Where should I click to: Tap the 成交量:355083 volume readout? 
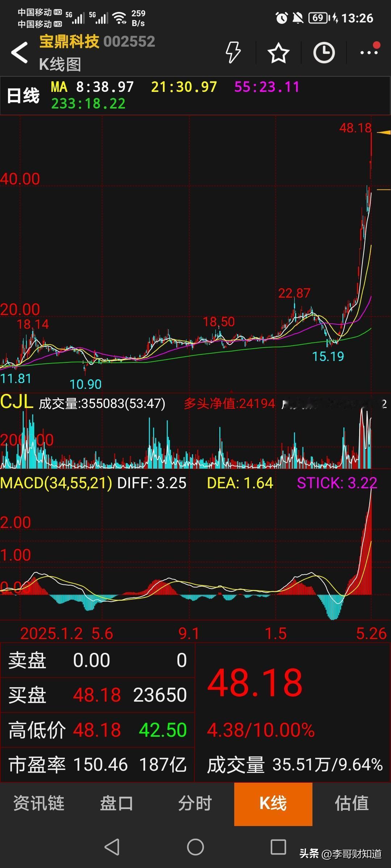tap(102, 403)
